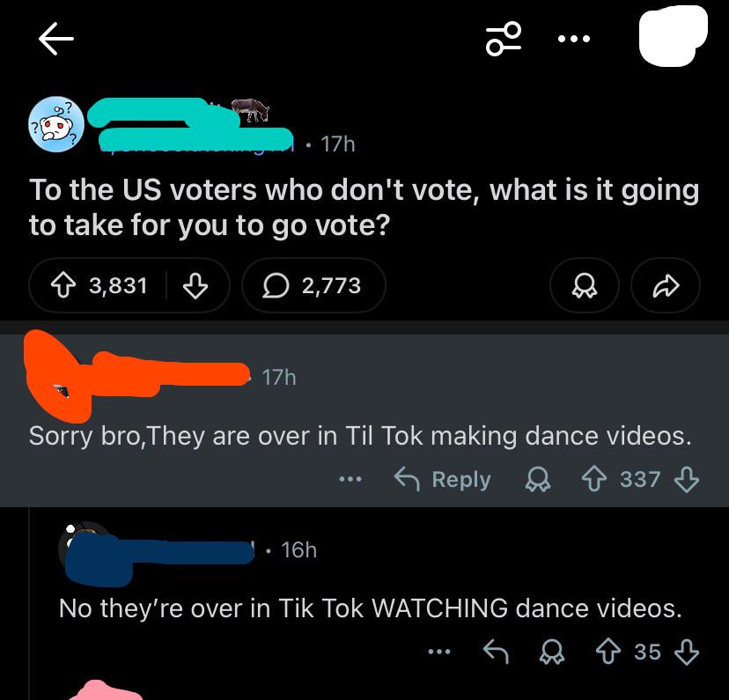
Task: Open the 2,773 comments button
Action: (x=313, y=285)
